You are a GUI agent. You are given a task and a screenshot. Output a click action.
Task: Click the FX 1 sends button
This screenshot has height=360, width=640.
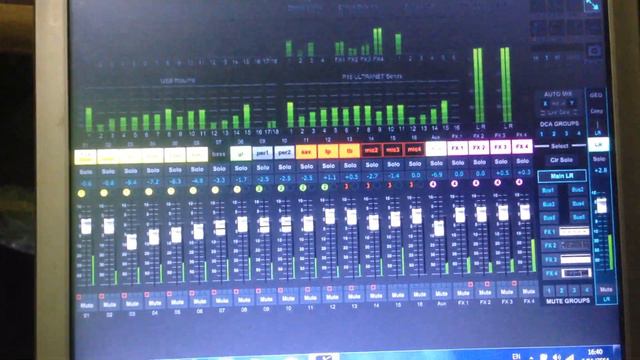549,232
